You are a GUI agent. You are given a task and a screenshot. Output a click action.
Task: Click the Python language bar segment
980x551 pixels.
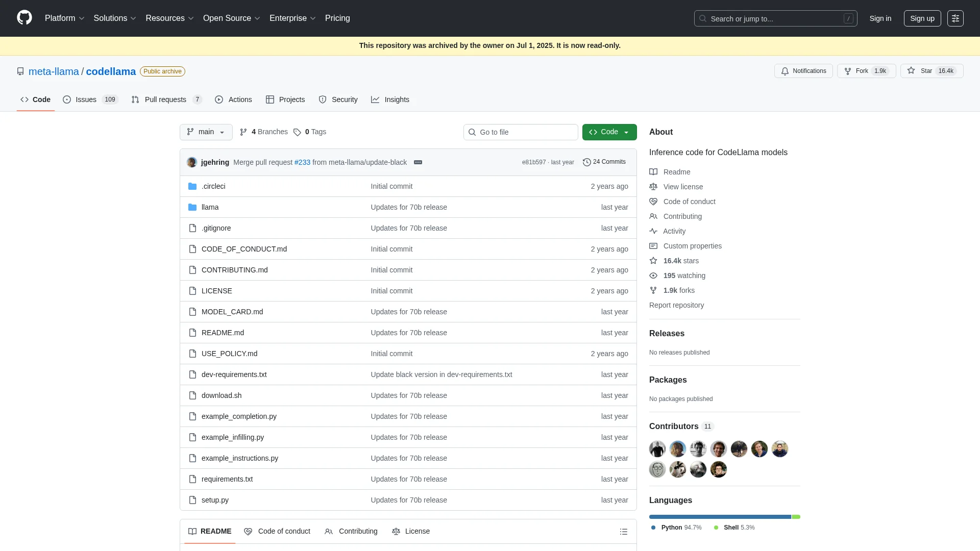720,517
